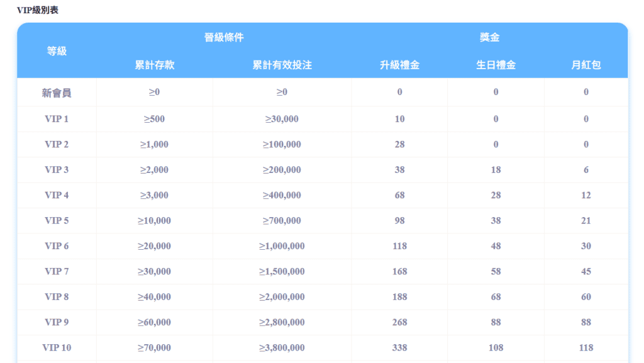This screenshot has width=644, height=363.
Task: Click the VIP 1 level cell
Action: click(57, 119)
